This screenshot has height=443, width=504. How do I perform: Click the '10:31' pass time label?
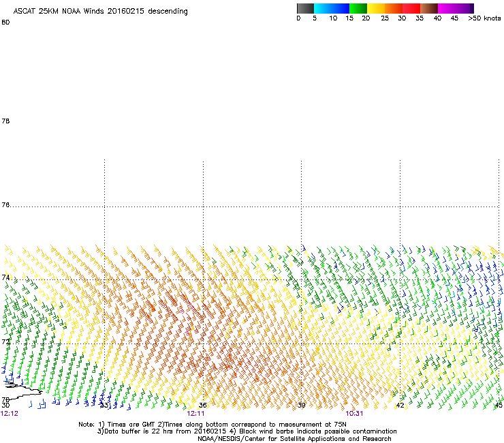point(354,414)
